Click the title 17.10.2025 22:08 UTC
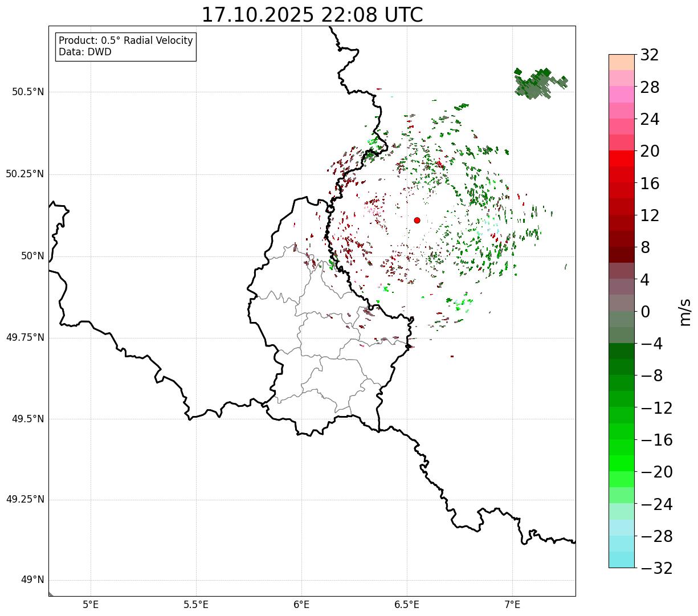698x616 pixels. (x=312, y=15)
